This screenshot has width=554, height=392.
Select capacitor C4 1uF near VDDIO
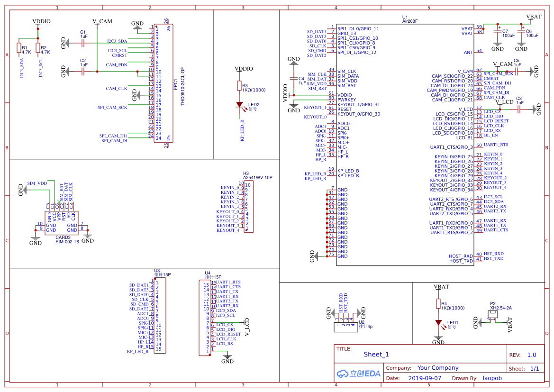[294, 79]
